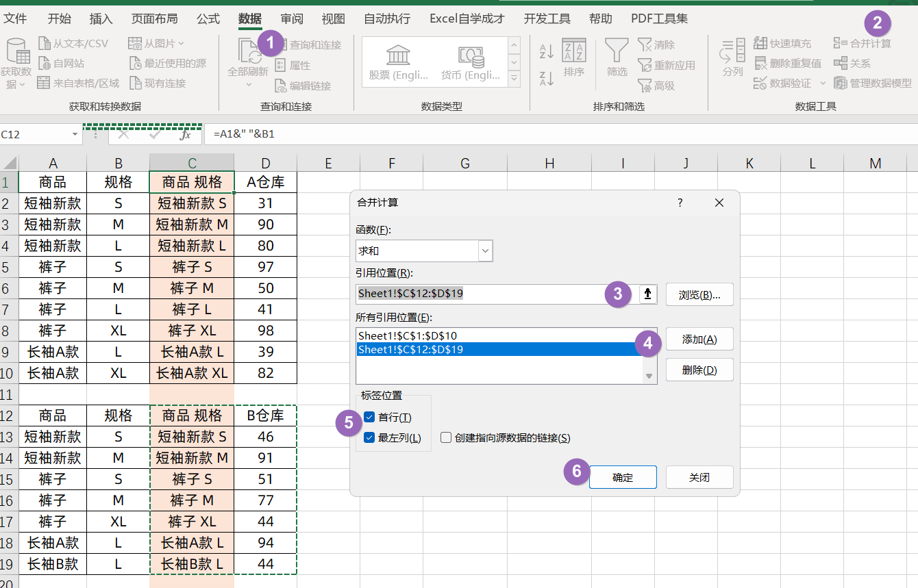Image resolution: width=918 pixels, height=588 pixels.
Task: Expand the 数据验证 dropdown arrow
Action: (823, 83)
